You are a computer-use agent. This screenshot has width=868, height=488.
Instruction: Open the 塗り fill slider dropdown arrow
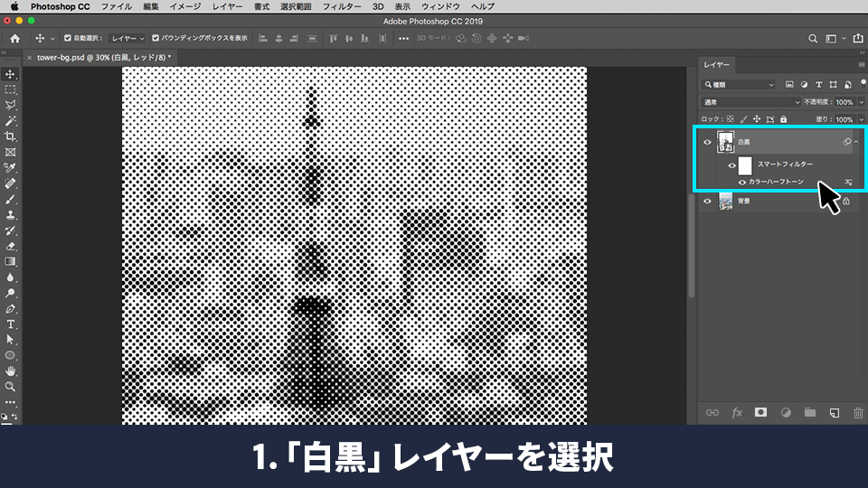861,119
